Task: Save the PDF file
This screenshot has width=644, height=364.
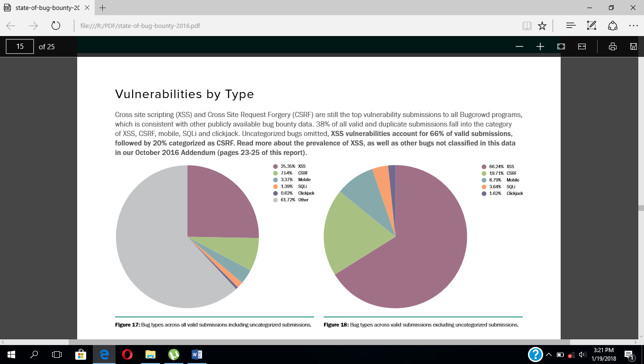Action: pos(633,46)
